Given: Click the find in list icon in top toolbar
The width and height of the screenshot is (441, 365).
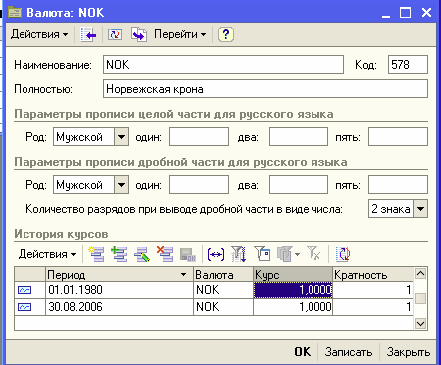Looking at the screenshot, I should click(88, 34).
